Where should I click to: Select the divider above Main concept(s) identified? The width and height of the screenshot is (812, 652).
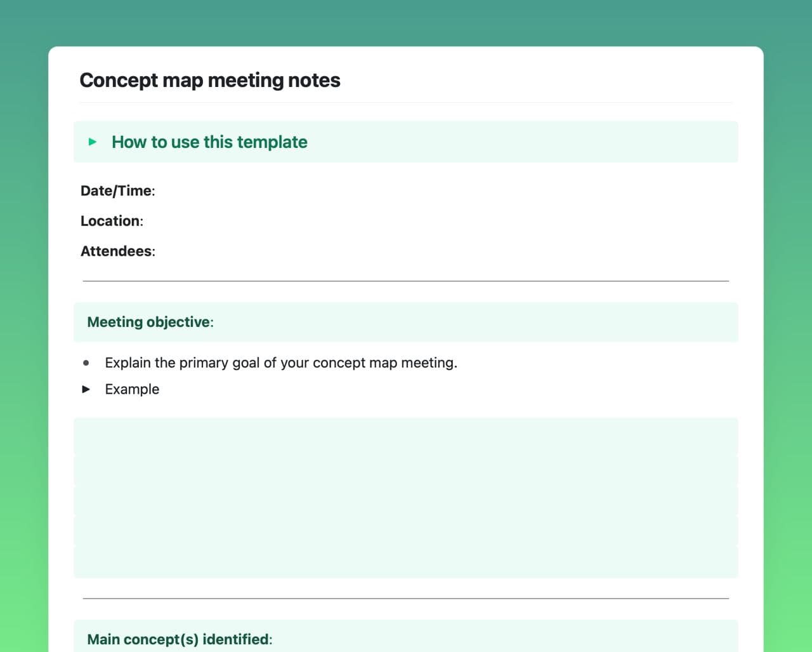(406, 598)
